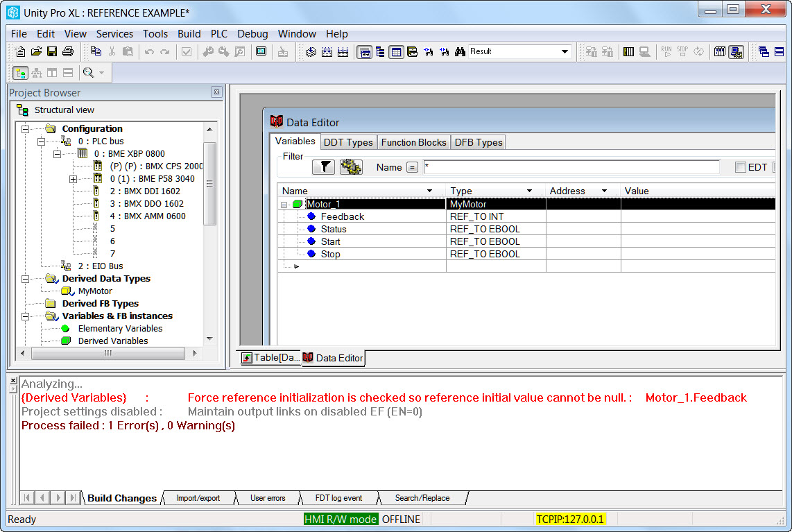Open the Name column dropdown arrow

429,191
